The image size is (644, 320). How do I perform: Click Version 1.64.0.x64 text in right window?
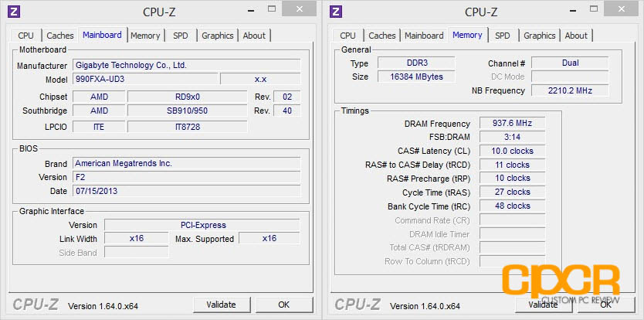[x=425, y=306]
